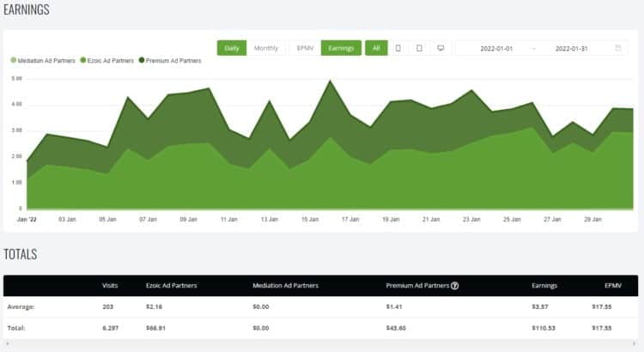Select average earnings value $3.57
644x352 pixels.
540,306
